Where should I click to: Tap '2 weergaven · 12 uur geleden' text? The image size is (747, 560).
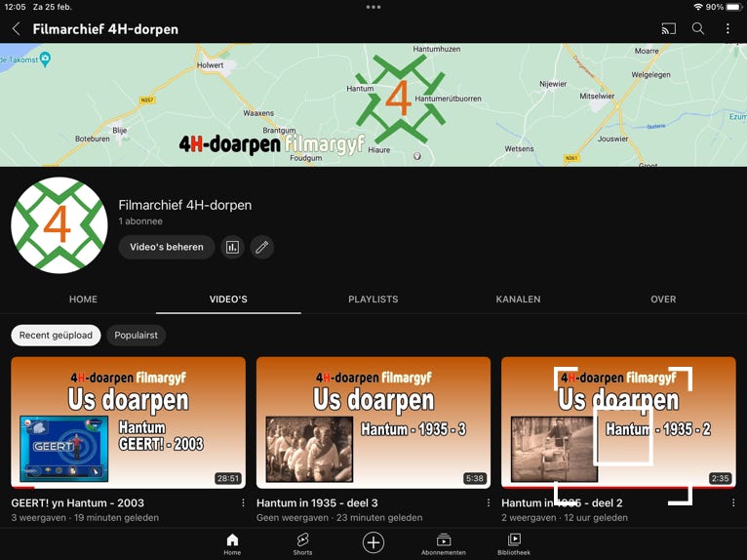click(x=565, y=518)
